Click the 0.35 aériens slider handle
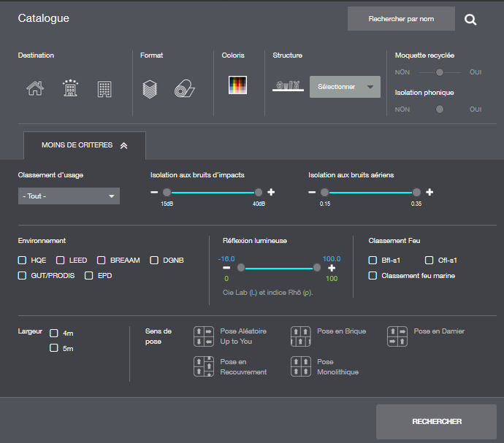 (416, 192)
